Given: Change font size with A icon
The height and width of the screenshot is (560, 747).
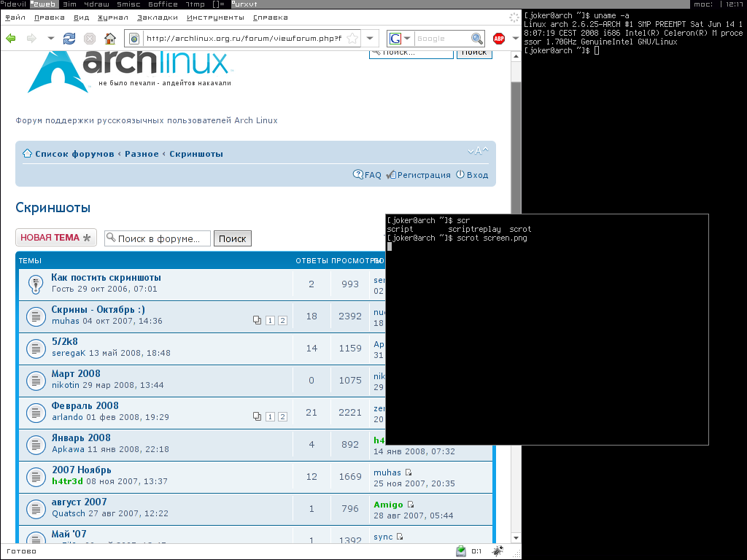Looking at the screenshot, I should 478,151.
